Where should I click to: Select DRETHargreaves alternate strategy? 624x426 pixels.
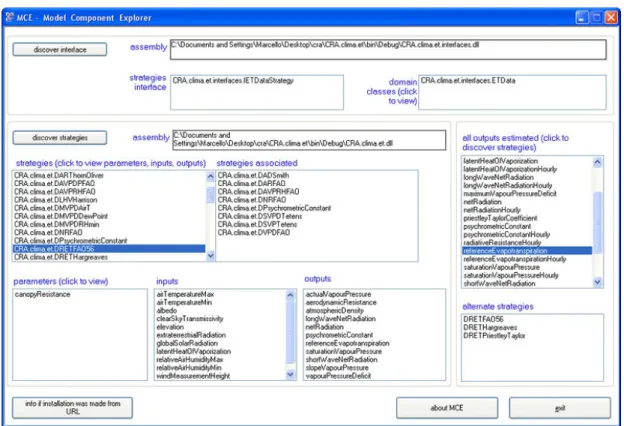tap(490, 328)
